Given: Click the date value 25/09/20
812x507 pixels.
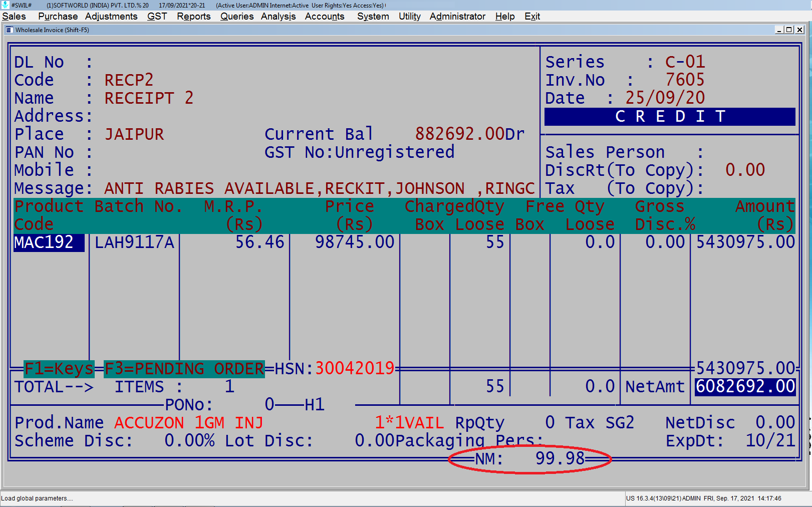Looking at the screenshot, I should (665, 98).
